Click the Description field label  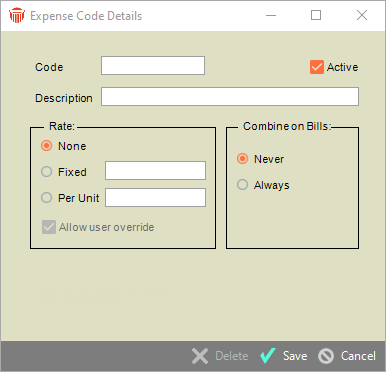tap(64, 98)
